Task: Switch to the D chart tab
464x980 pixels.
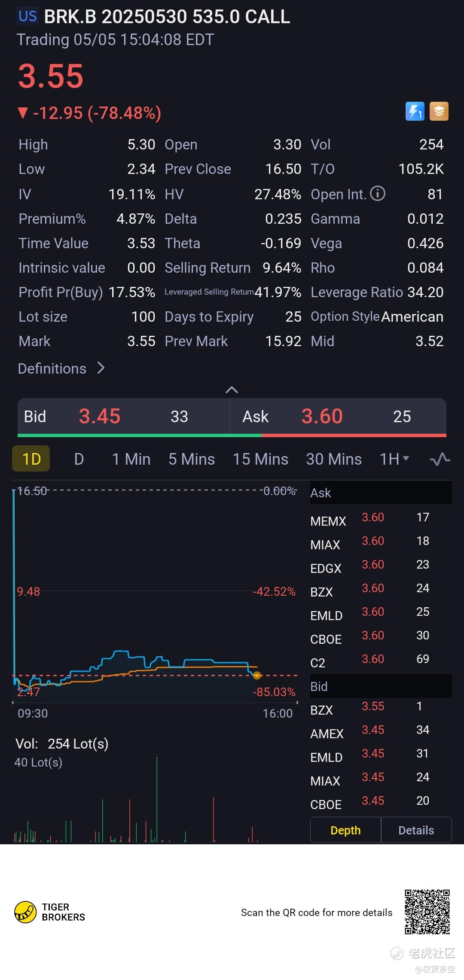Action: coord(79,459)
